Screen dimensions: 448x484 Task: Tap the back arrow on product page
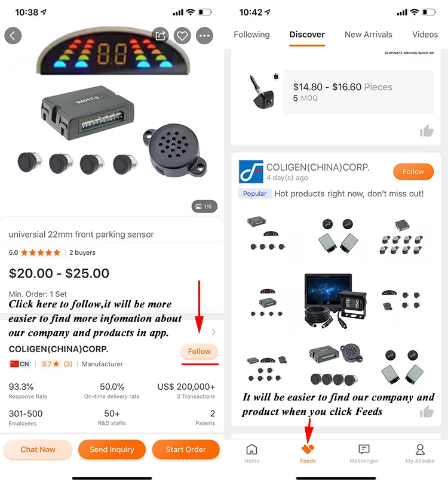pos(13,36)
